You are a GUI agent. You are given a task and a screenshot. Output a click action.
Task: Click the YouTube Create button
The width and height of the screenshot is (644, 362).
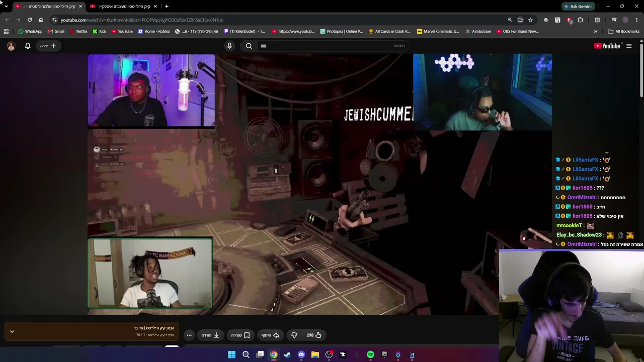[48, 46]
